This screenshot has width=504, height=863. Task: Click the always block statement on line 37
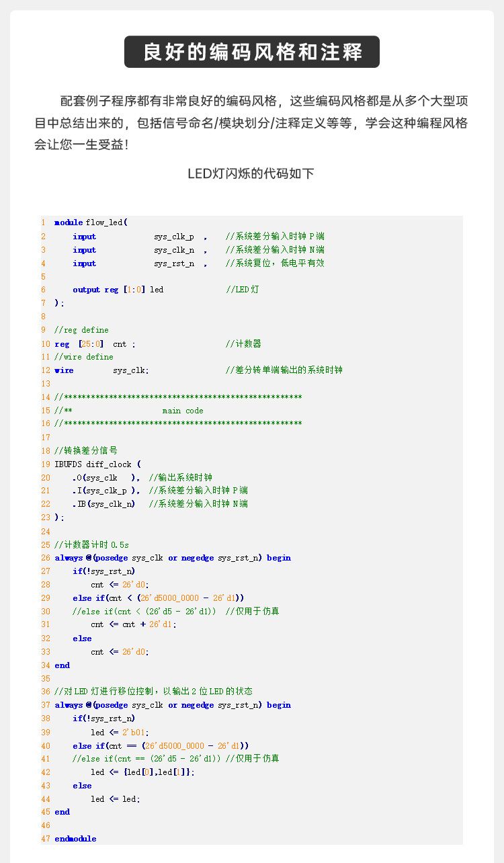point(173,705)
